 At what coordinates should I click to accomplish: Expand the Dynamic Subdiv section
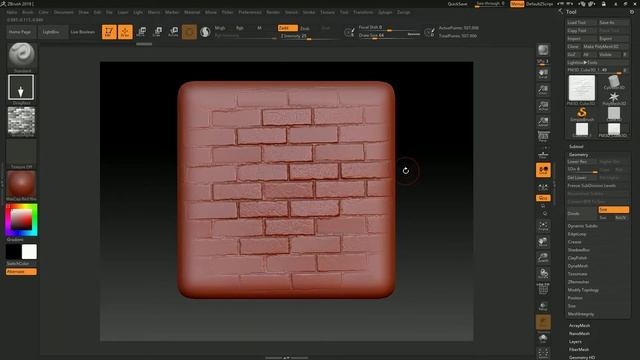coord(582,226)
